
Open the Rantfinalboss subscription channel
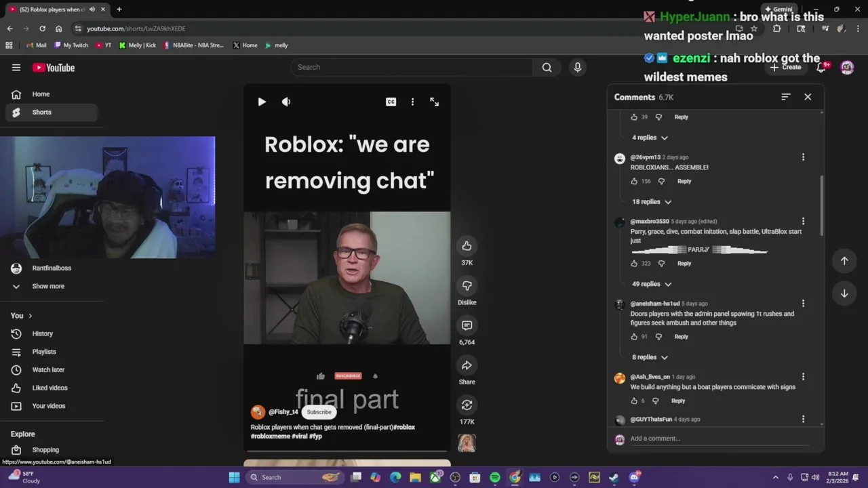(52, 268)
